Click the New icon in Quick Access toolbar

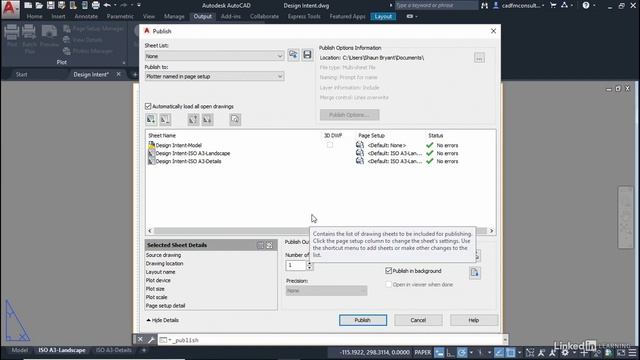(28, 5)
